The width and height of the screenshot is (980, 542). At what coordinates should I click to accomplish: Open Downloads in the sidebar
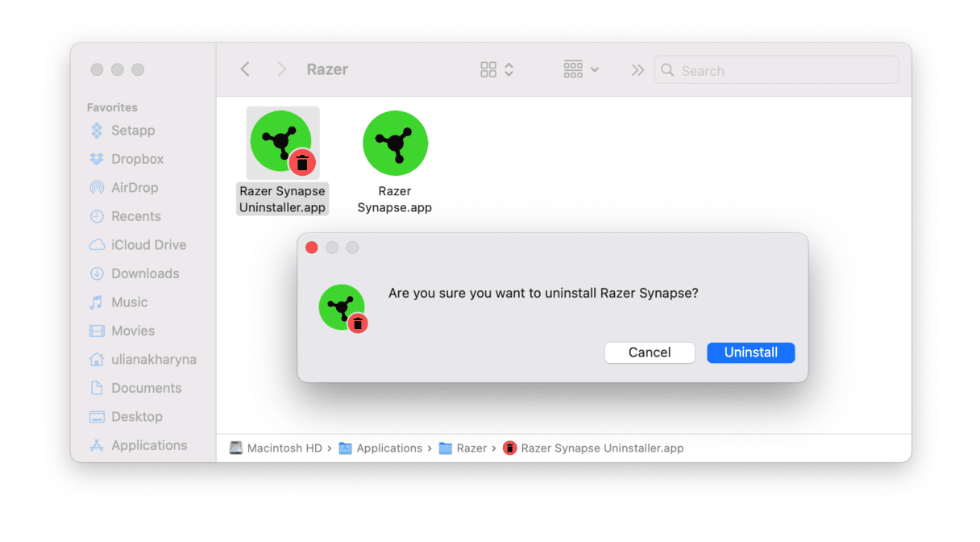pyautogui.click(x=145, y=273)
